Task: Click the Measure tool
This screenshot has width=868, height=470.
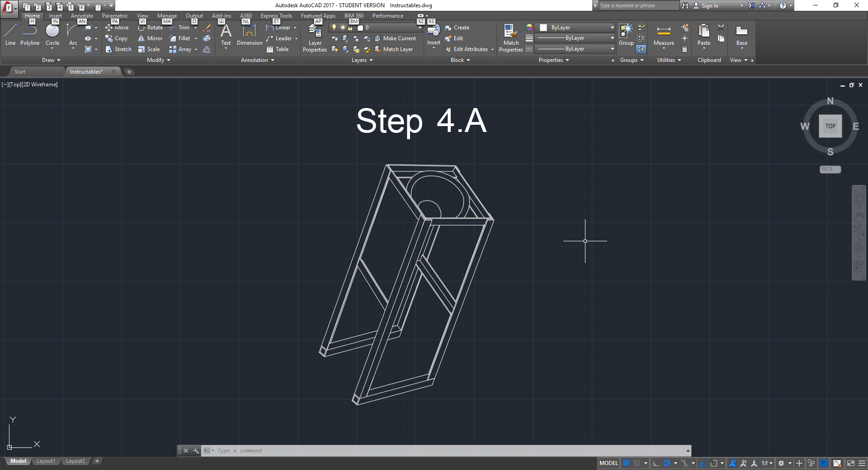Action: (x=664, y=35)
